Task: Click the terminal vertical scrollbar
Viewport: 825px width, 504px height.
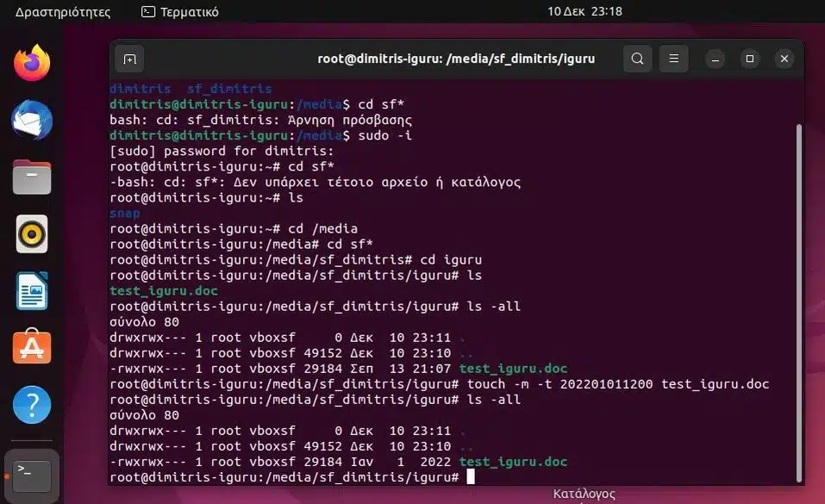Action: pyautogui.click(x=799, y=303)
